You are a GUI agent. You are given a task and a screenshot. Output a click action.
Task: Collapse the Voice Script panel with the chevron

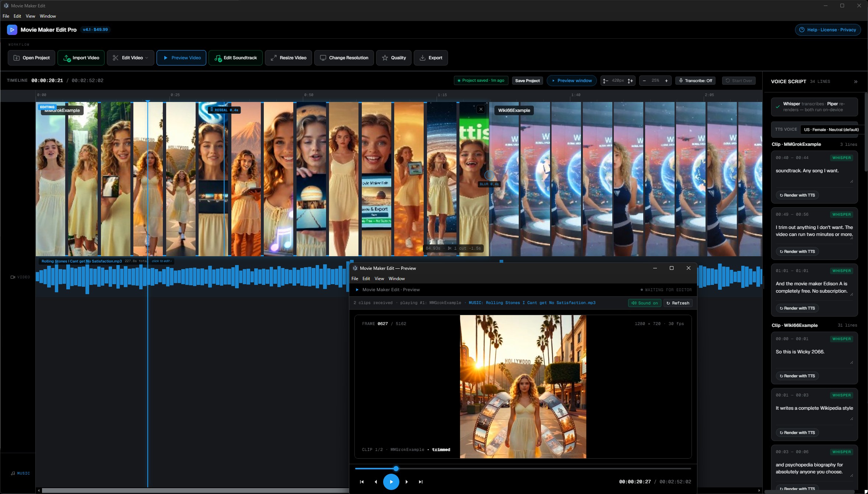[x=855, y=82]
